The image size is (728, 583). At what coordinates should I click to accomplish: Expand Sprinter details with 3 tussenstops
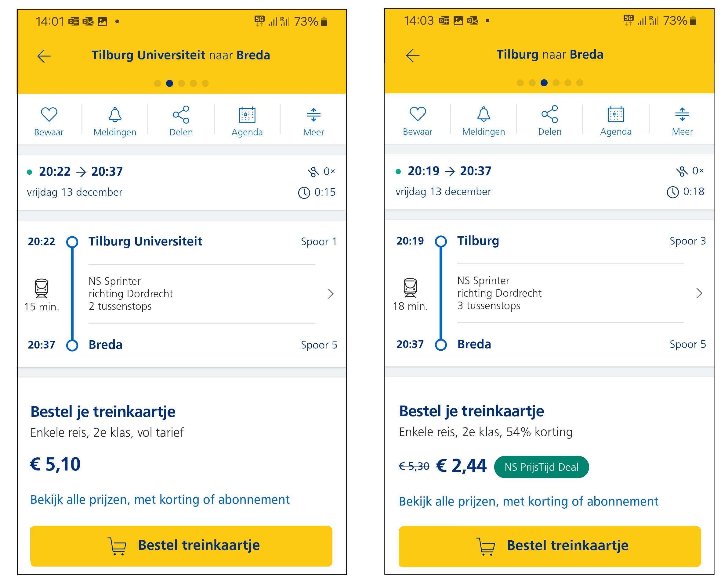point(699,293)
